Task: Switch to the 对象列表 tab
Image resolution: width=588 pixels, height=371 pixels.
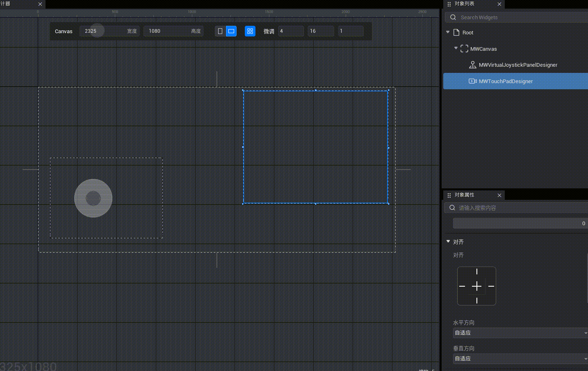Action: coord(465,4)
